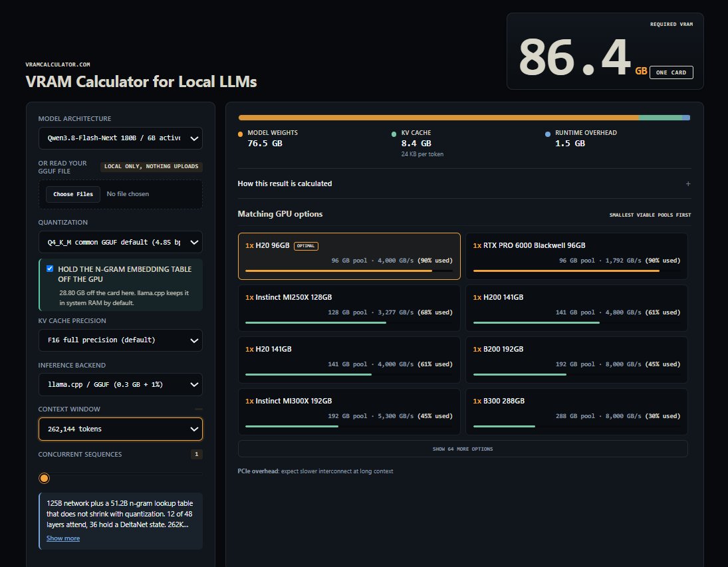
Task: Click the 86.4 required VRAM value
Action: tap(575, 57)
